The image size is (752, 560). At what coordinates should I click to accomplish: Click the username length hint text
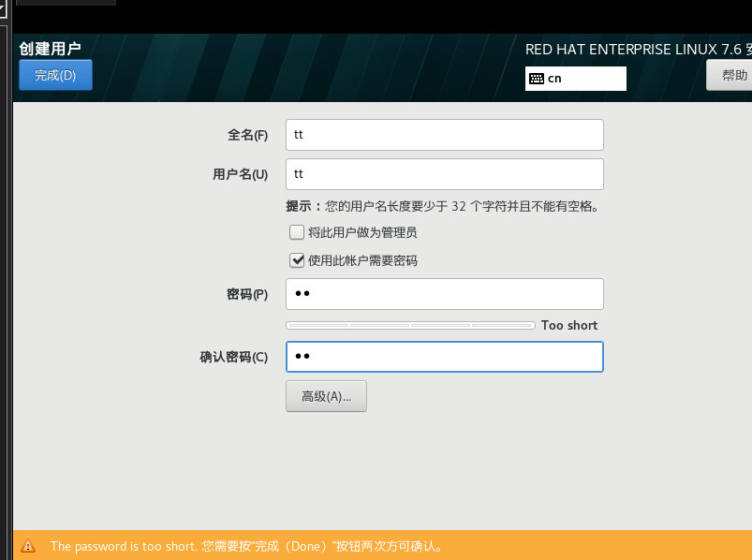[442, 206]
